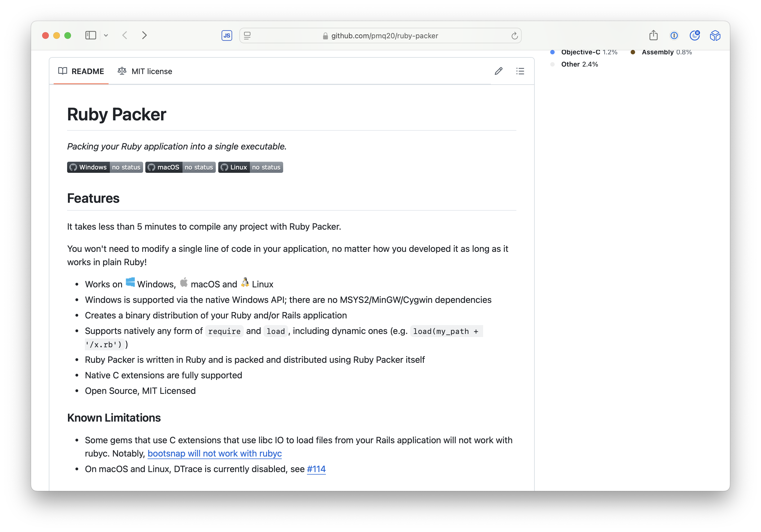
Task: Open the Share sheet icon
Action: tap(654, 35)
